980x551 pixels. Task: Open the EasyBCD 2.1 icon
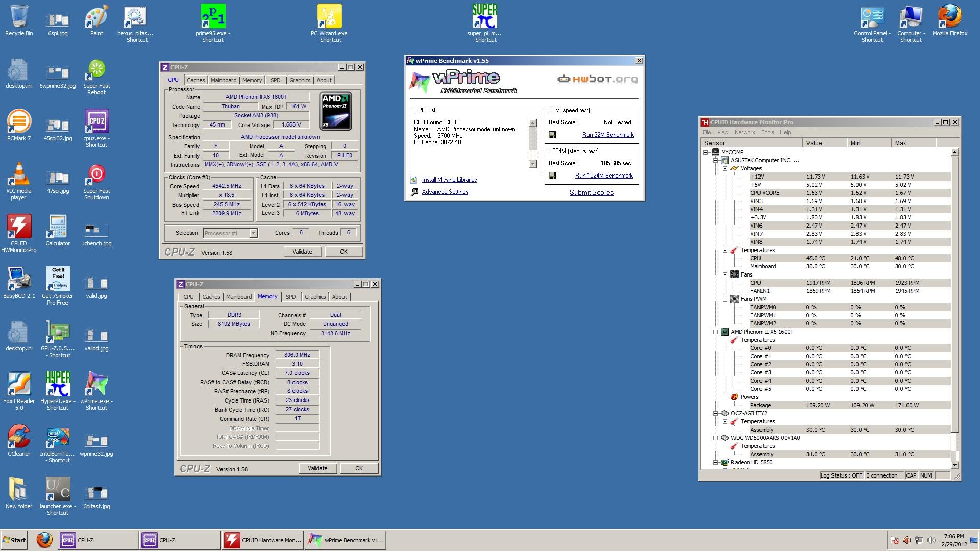point(19,283)
